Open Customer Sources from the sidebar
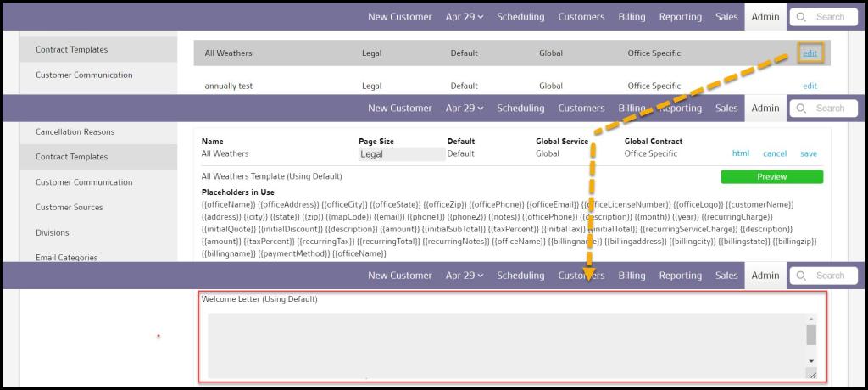This screenshot has height=390, width=868. [69, 207]
